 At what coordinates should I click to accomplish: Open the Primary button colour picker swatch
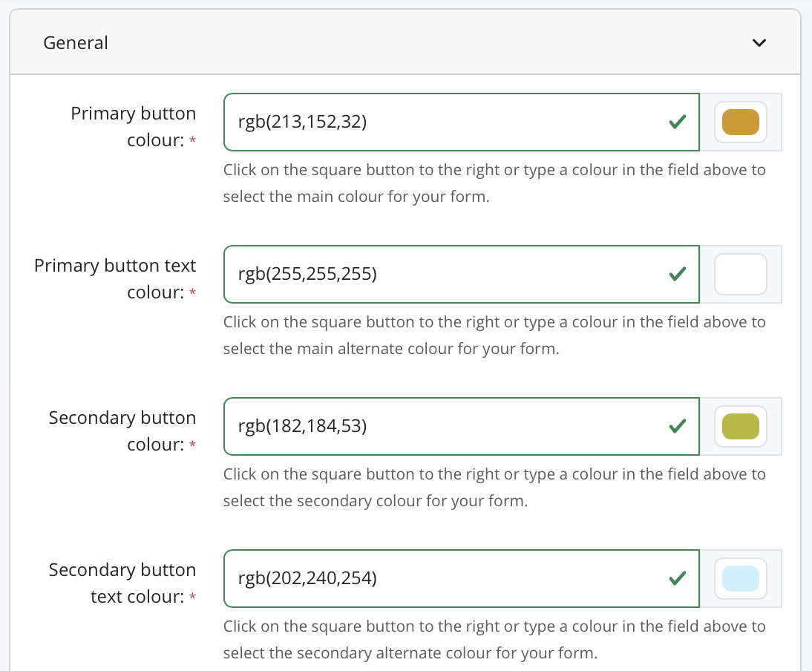[740, 122]
